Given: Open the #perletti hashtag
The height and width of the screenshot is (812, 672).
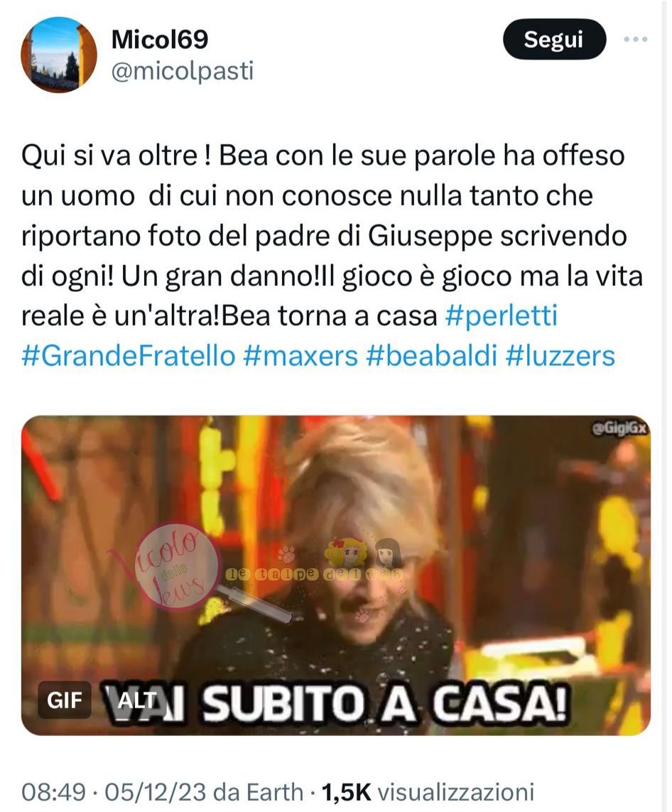Looking at the screenshot, I should pos(501,316).
